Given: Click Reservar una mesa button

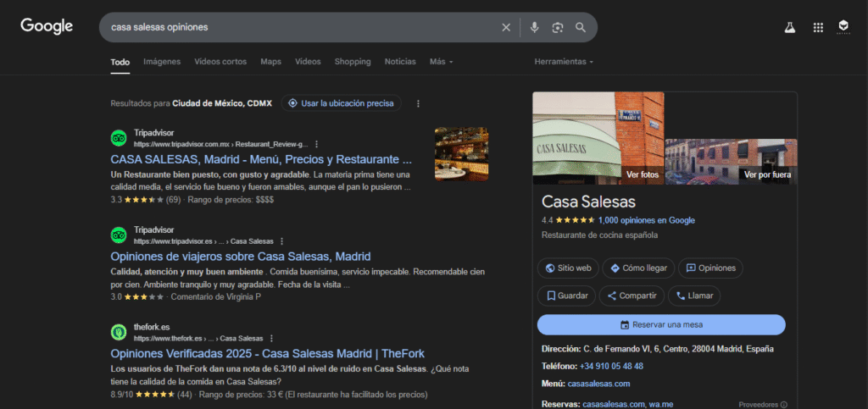Looking at the screenshot, I should tap(661, 325).
